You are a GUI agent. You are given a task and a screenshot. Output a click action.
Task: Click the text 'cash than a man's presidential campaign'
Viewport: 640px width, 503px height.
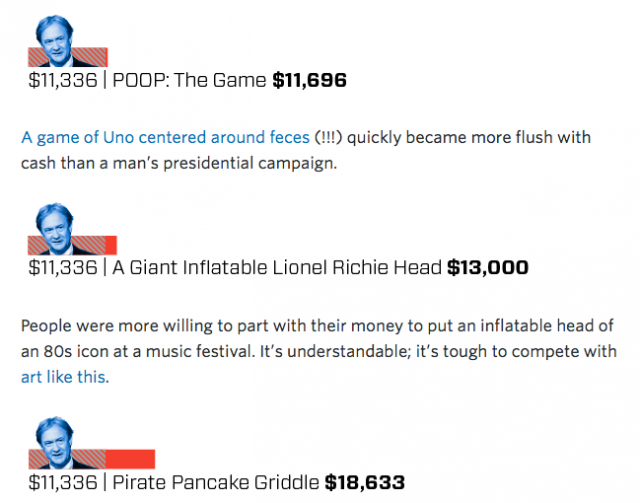(178, 163)
